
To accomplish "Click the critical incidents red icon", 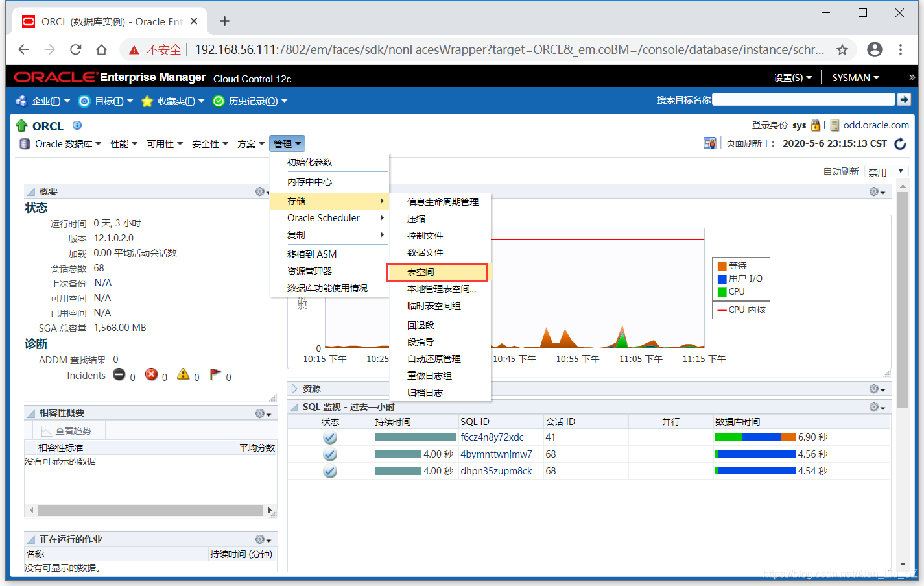I will tap(151, 374).
